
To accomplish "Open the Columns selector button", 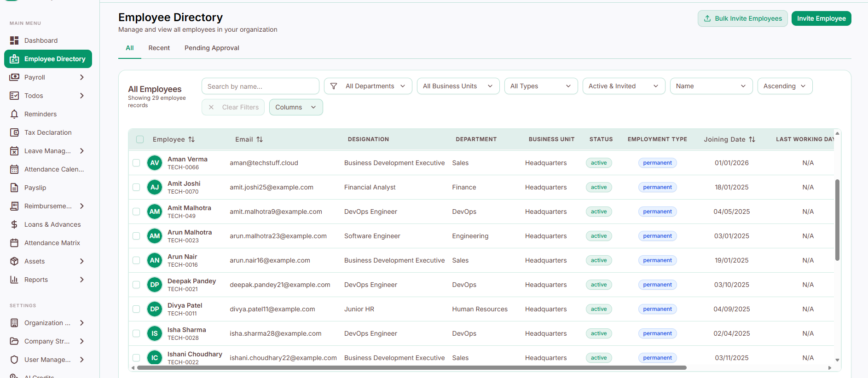I will pyautogui.click(x=296, y=107).
